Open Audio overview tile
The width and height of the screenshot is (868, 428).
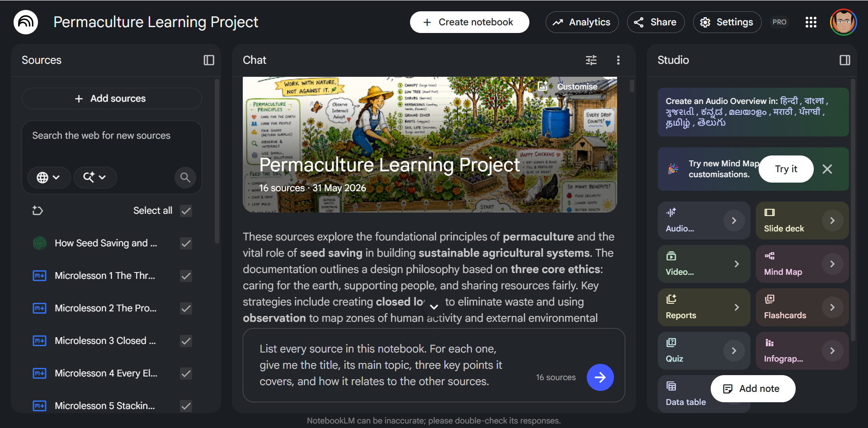(704, 221)
